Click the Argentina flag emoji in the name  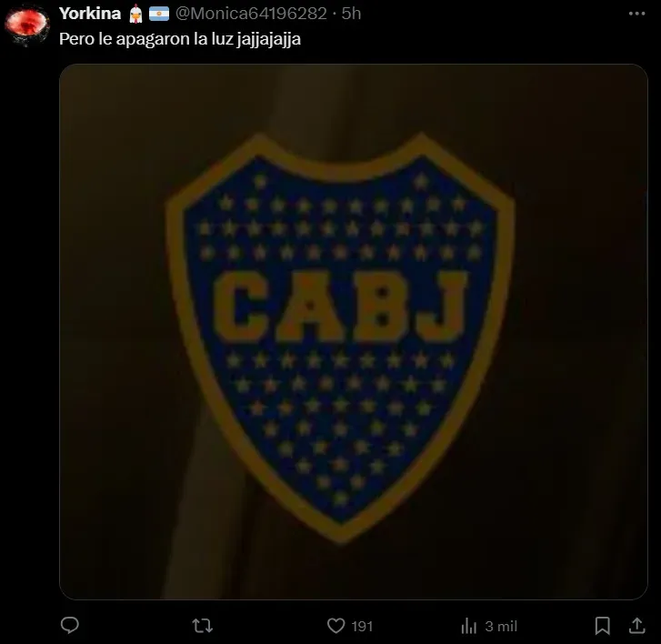(159, 14)
